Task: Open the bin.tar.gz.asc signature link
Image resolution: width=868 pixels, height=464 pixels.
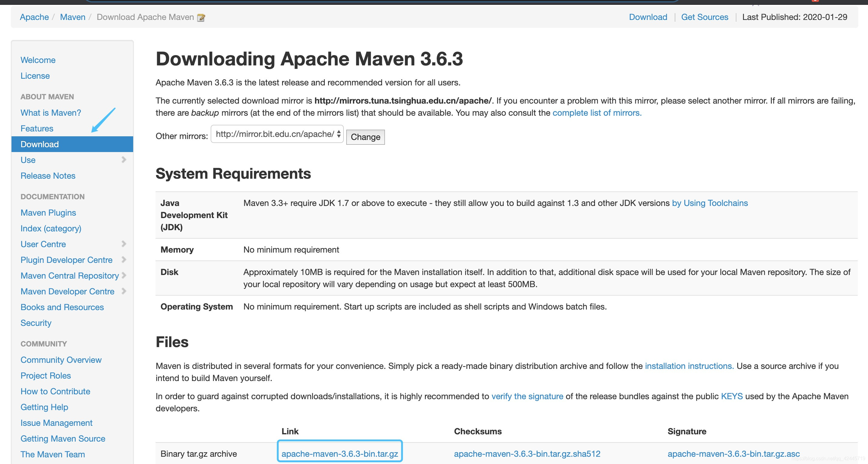Action: click(733, 454)
